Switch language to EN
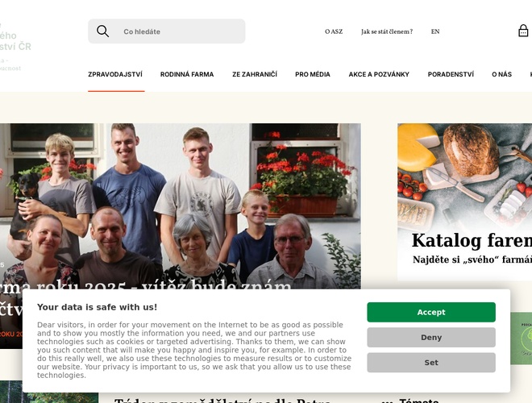 (435, 31)
